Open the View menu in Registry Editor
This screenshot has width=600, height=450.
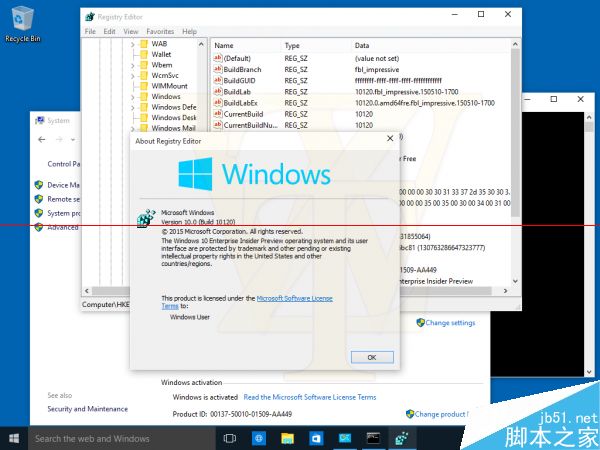pyautogui.click(x=130, y=31)
